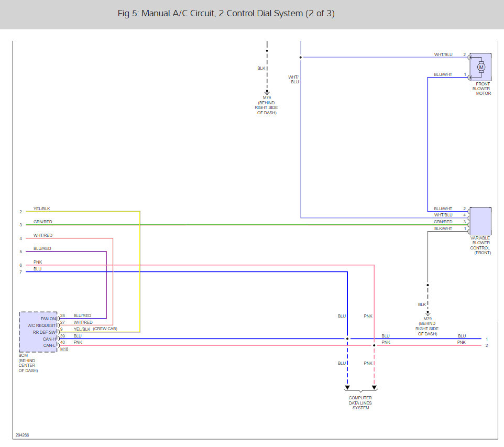
Task: Click the 'FAN ON' terminal label
Action: 49,319
